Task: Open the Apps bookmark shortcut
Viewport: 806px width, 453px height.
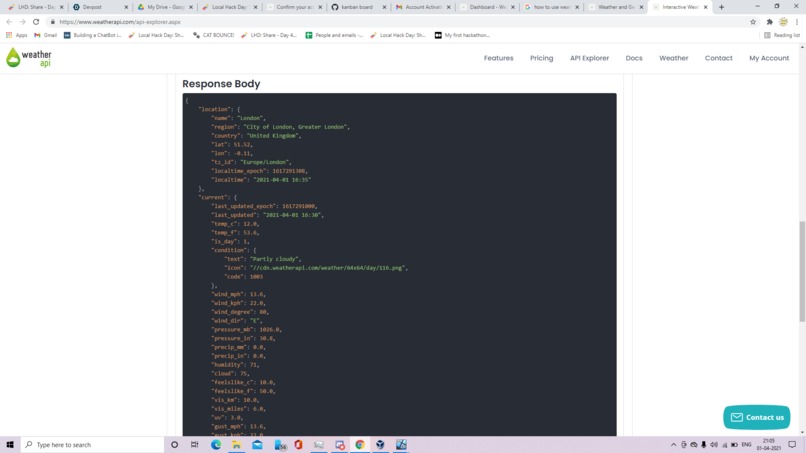Action: click(16, 35)
